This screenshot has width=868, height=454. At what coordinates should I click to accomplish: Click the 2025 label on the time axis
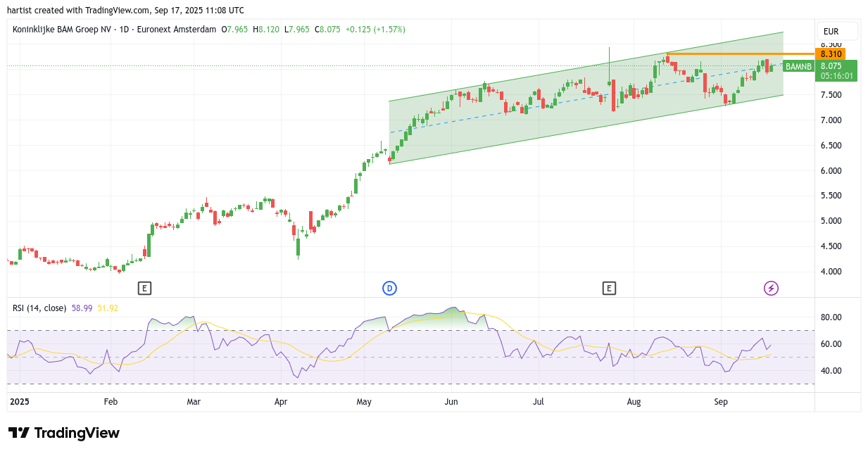coord(20,402)
